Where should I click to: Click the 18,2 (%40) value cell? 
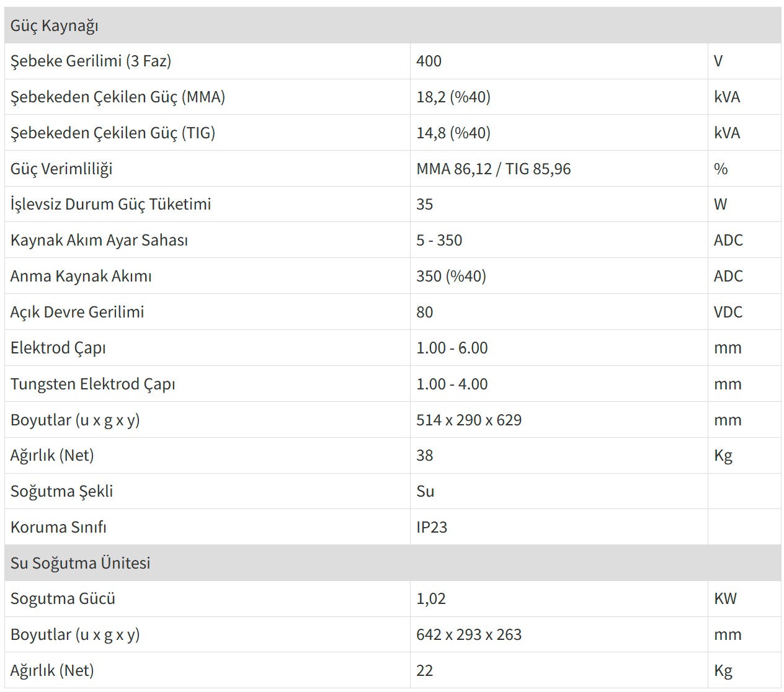[453, 97]
